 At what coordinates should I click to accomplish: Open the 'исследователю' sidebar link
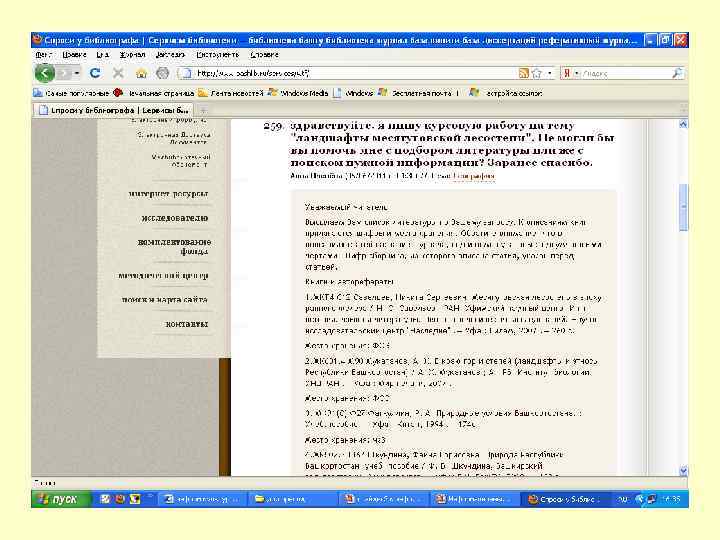coord(175,218)
